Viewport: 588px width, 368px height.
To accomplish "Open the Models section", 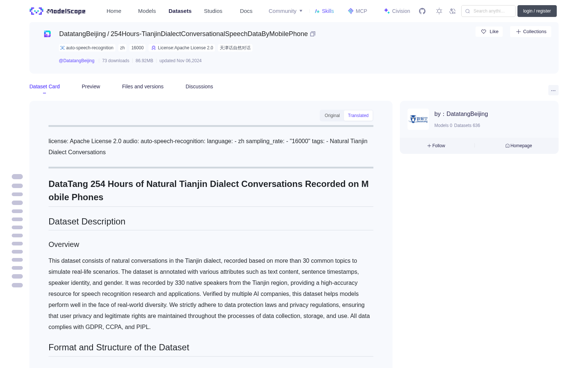I will pos(147,11).
